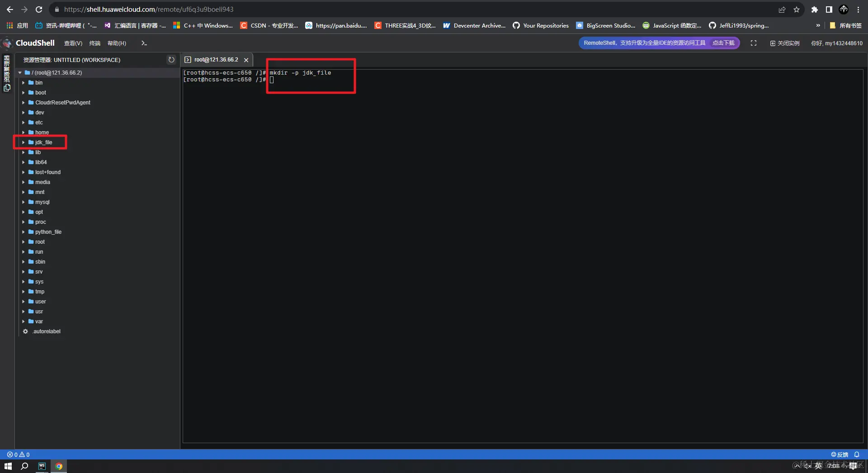This screenshot has height=473, width=868.
Task: Open user greeting my1432448610
Action: pos(837,43)
